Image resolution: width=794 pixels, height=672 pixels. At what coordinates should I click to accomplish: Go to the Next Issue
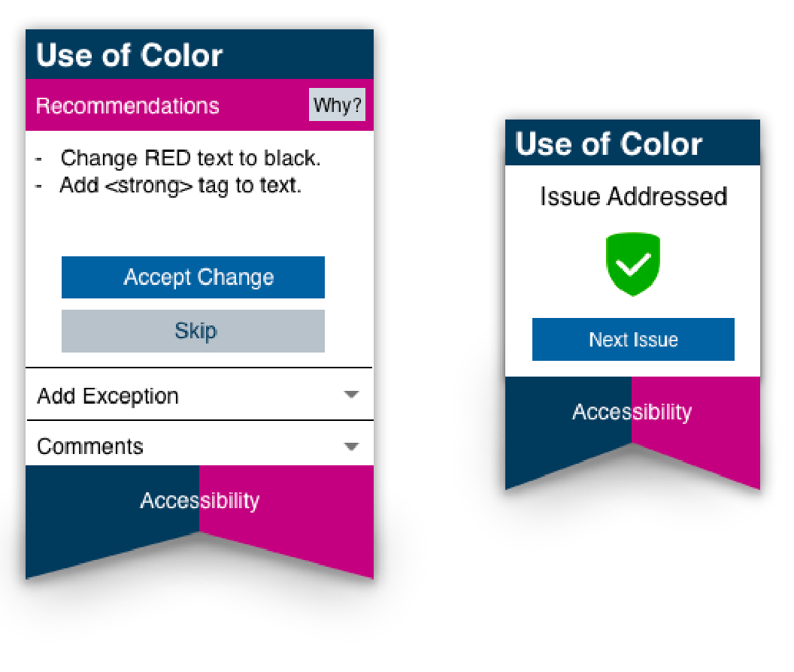pos(633,340)
